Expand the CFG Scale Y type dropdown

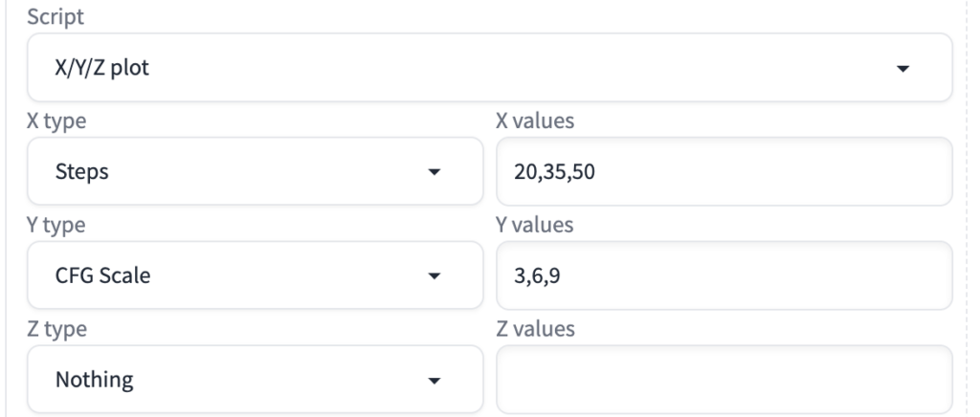pyautogui.click(x=255, y=275)
